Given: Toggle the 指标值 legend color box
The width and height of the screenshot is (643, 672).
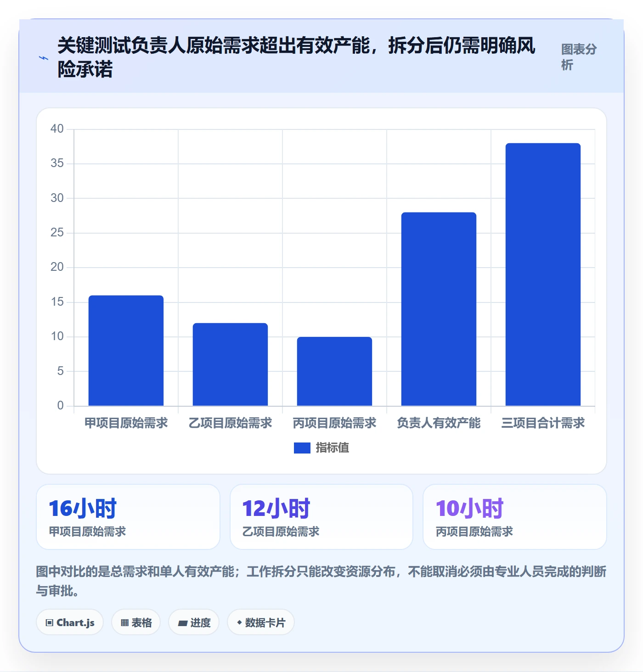Looking at the screenshot, I should [x=302, y=448].
